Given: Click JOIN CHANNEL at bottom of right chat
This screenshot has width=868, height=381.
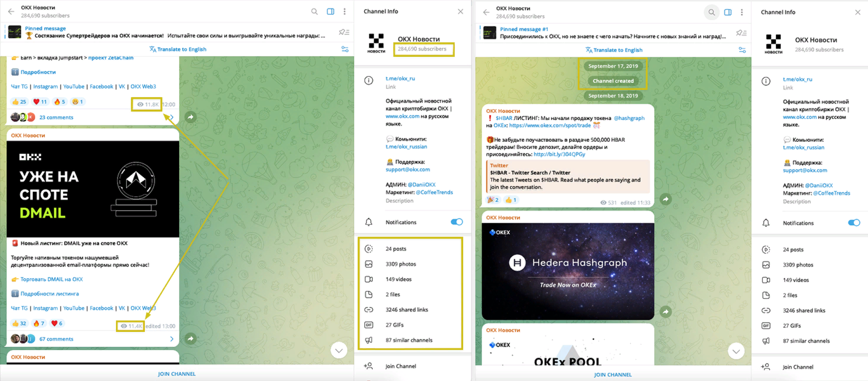Looking at the screenshot, I should [x=613, y=374].
